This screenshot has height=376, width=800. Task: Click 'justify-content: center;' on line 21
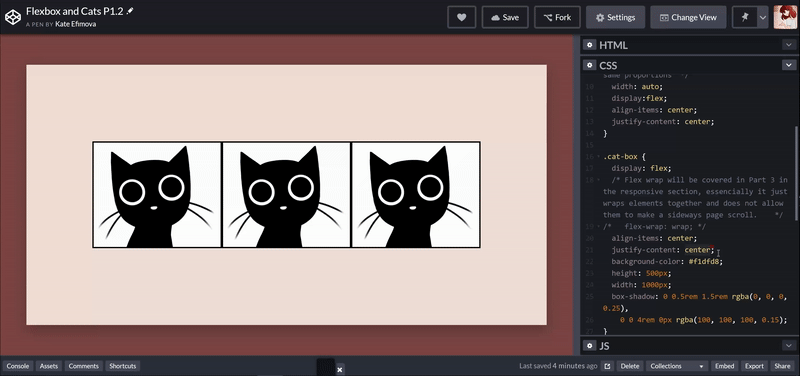coord(663,250)
